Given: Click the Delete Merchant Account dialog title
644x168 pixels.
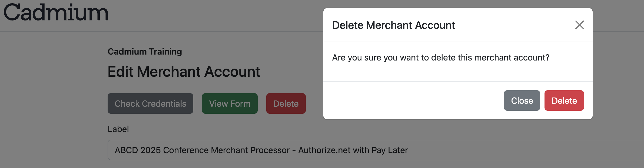Looking at the screenshot, I should coord(394,25).
